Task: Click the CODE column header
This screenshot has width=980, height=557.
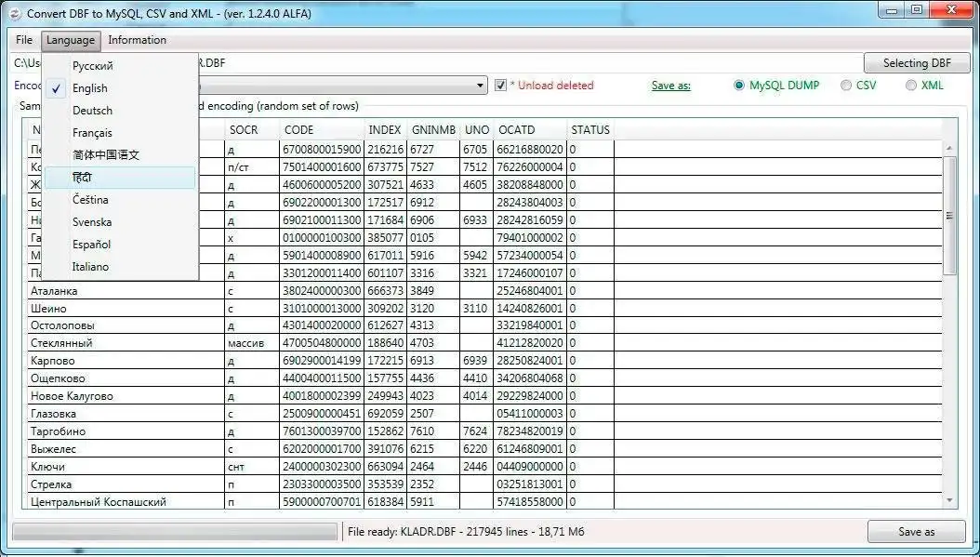Action: click(322, 130)
